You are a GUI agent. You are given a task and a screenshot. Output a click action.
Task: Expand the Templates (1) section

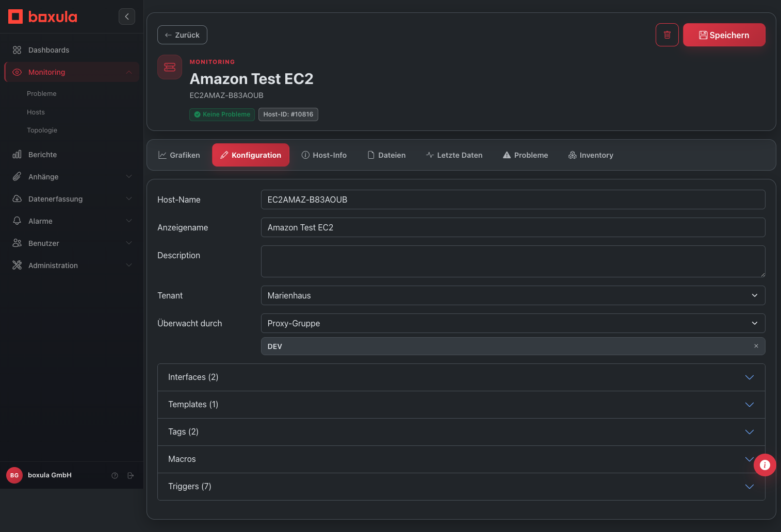(461, 405)
